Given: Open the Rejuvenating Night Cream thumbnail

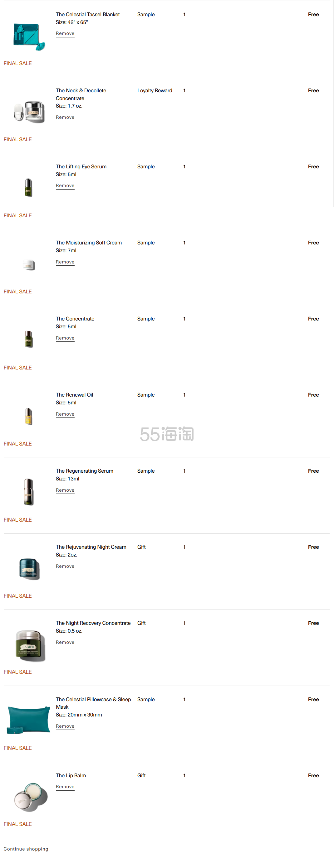Looking at the screenshot, I should tap(29, 569).
